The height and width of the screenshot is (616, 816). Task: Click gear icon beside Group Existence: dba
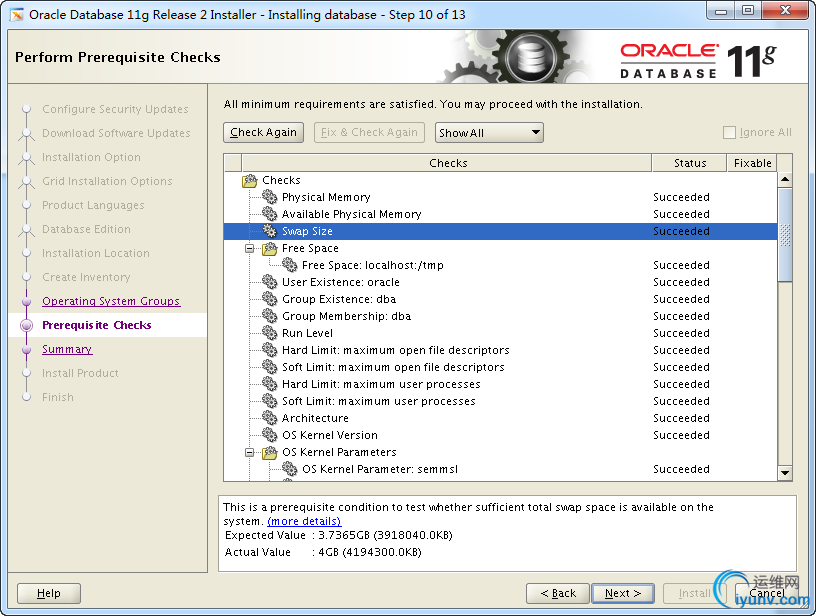[x=270, y=299]
